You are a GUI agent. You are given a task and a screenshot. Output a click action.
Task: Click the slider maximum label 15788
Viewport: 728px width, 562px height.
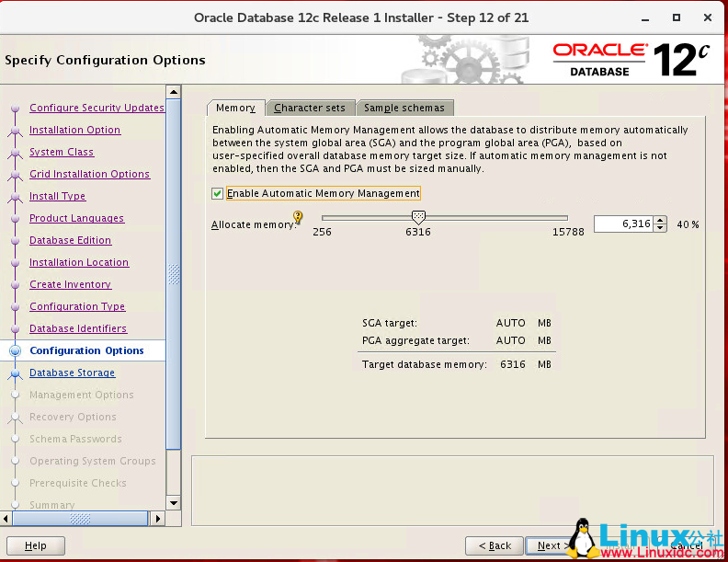568,232
